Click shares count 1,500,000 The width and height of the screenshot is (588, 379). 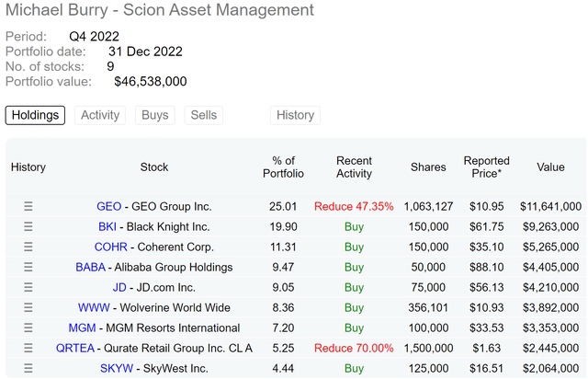coord(428,349)
